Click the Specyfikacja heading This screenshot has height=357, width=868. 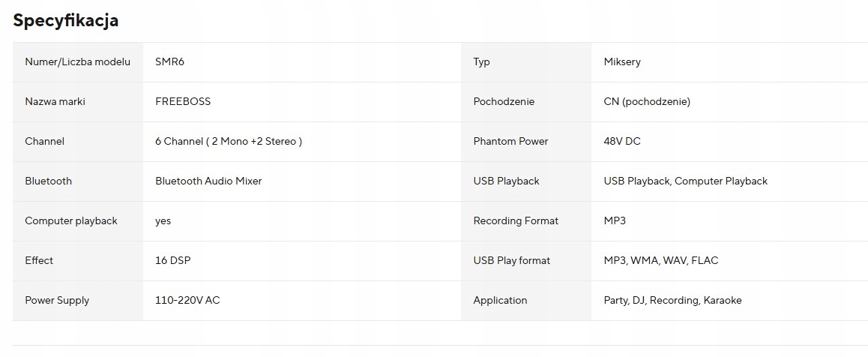[66, 20]
